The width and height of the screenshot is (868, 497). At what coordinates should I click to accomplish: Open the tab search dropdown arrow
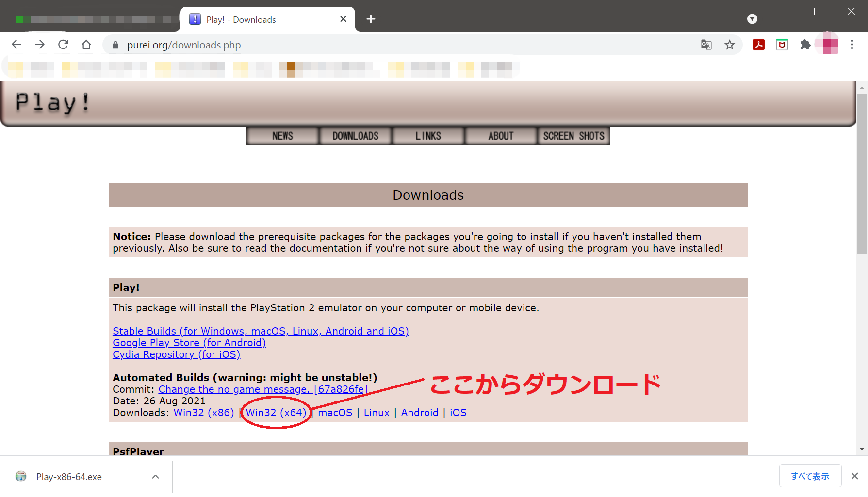click(752, 19)
